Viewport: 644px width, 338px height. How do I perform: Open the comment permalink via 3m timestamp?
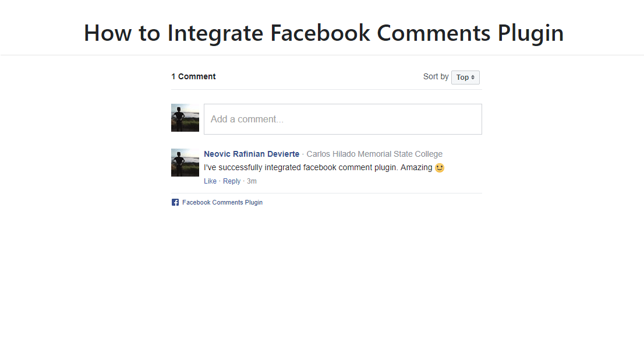[251, 181]
